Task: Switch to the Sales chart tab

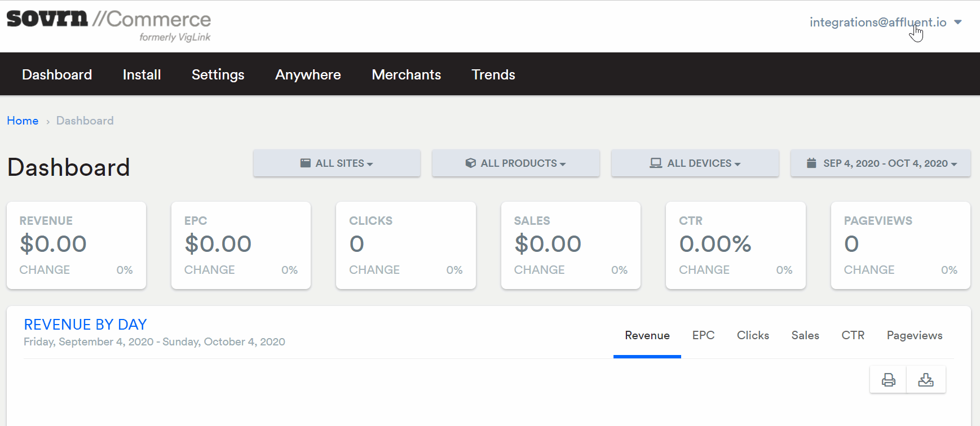Action: [x=805, y=336]
